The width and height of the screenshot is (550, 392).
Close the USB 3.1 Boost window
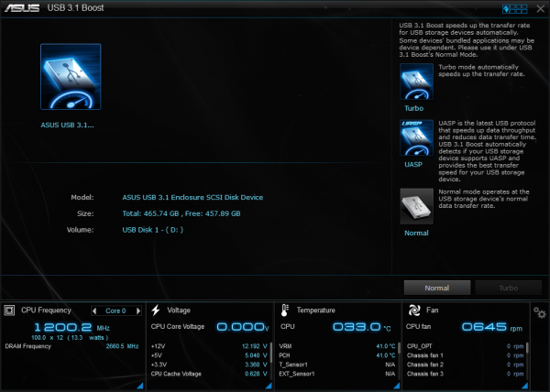coord(540,9)
